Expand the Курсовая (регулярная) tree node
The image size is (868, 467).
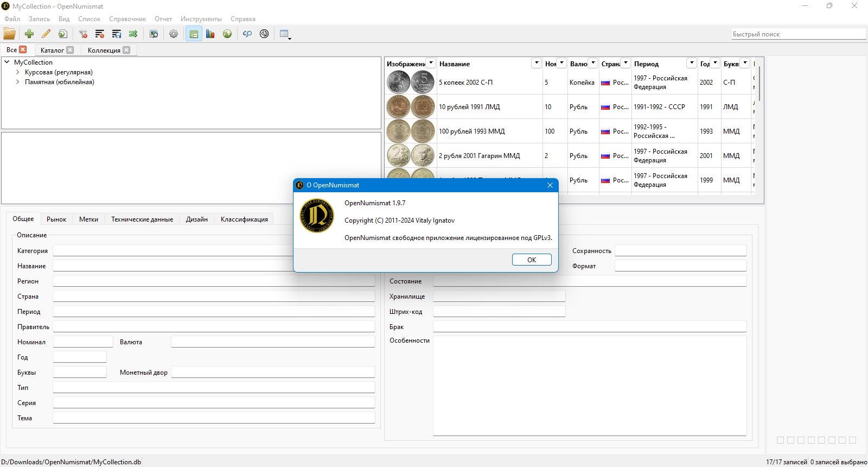click(x=18, y=72)
